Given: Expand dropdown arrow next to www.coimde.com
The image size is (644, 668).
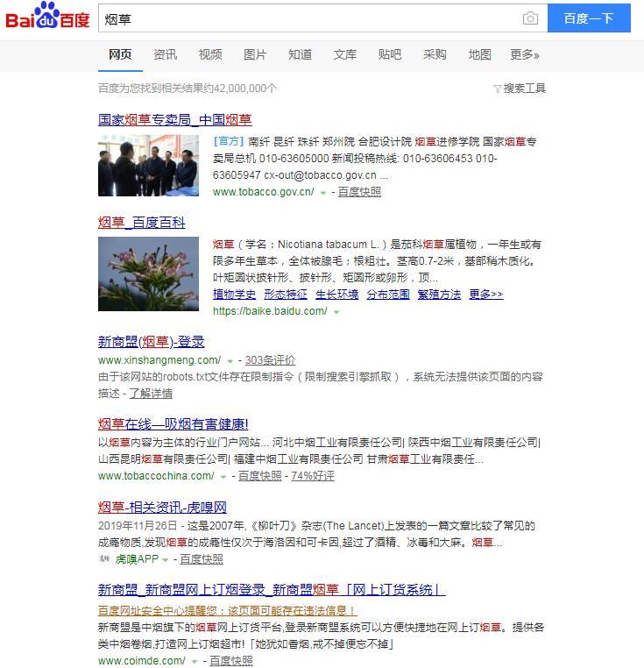Looking at the screenshot, I should [x=195, y=662].
